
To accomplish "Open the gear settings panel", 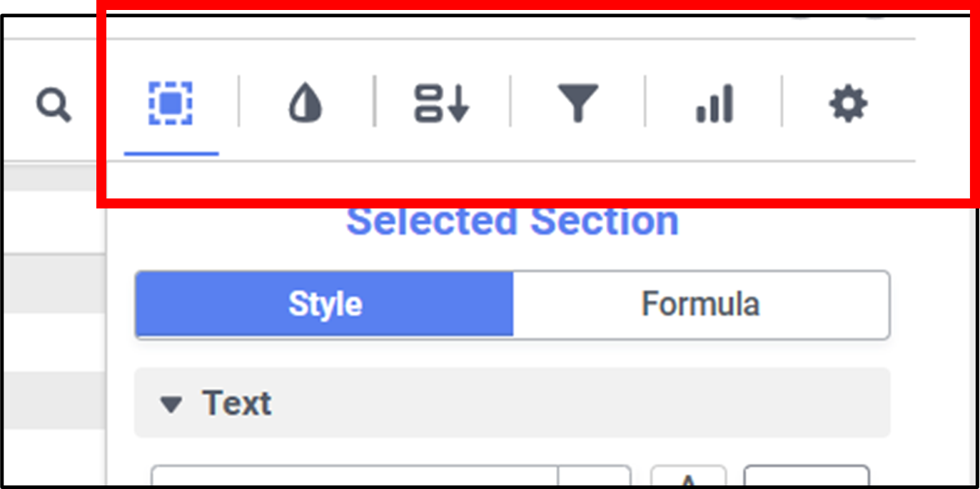I will coord(848,104).
